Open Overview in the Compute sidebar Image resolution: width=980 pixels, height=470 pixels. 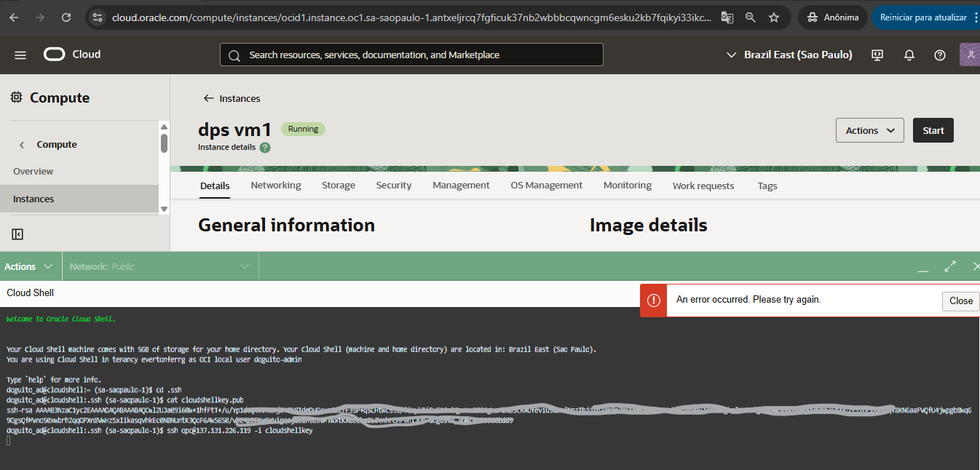click(x=33, y=172)
